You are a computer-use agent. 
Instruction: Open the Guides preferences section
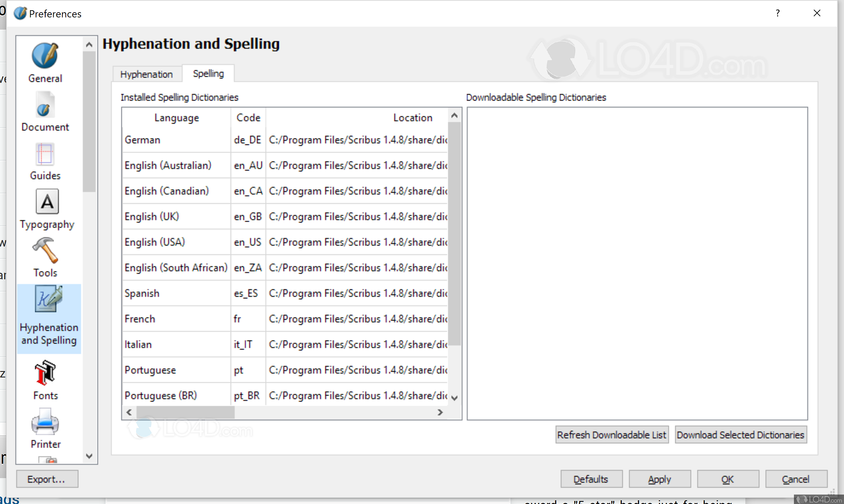[45, 161]
